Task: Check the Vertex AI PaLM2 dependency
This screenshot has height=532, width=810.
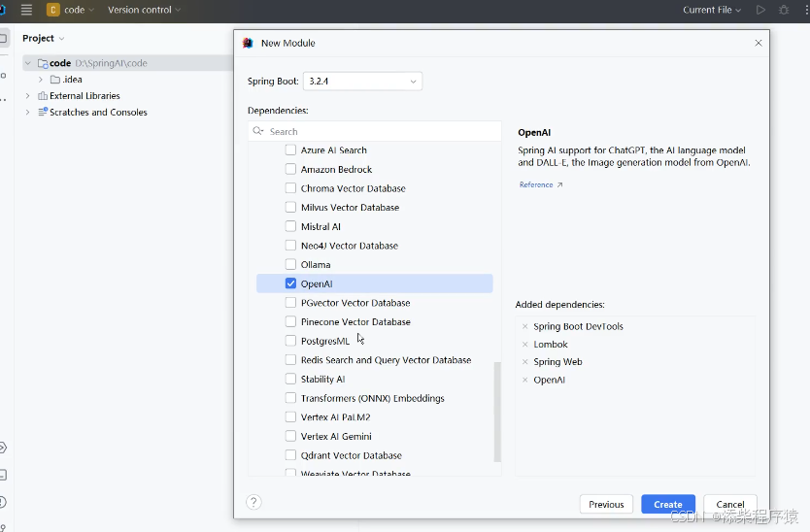Action: tap(290, 417)
